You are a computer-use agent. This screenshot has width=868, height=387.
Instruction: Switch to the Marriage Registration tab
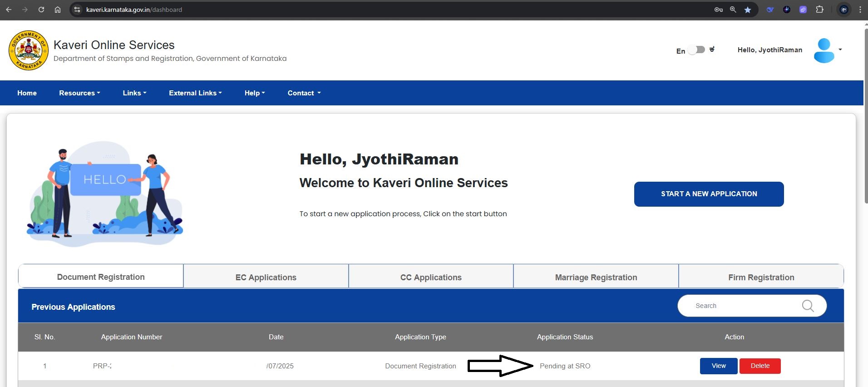(596, 277)
